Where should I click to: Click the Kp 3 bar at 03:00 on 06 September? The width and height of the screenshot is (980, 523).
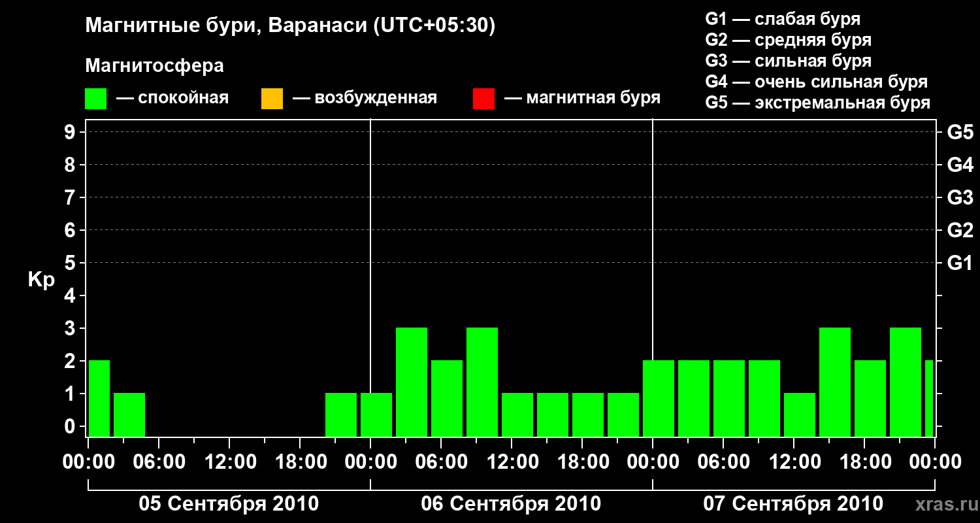tap(412, 382)
